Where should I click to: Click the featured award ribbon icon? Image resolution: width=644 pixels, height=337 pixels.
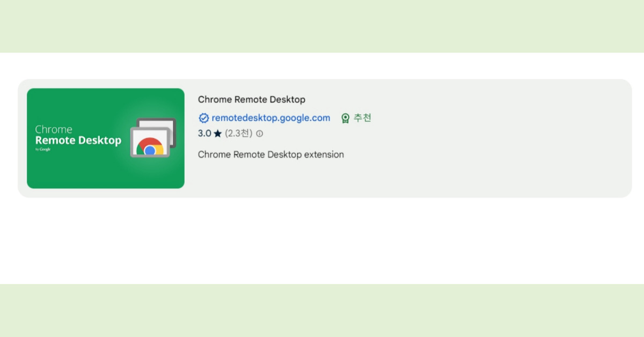coord(346,118)
